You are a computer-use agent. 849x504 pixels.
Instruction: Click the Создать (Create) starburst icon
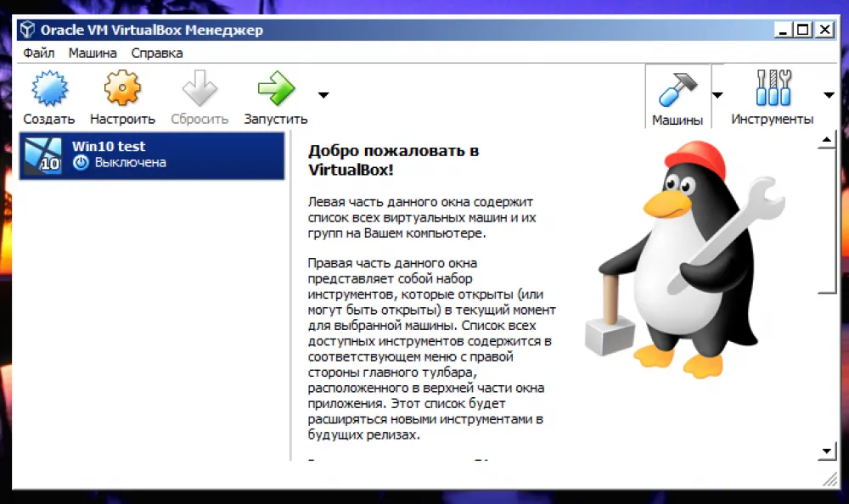click(x=48, y=89)
